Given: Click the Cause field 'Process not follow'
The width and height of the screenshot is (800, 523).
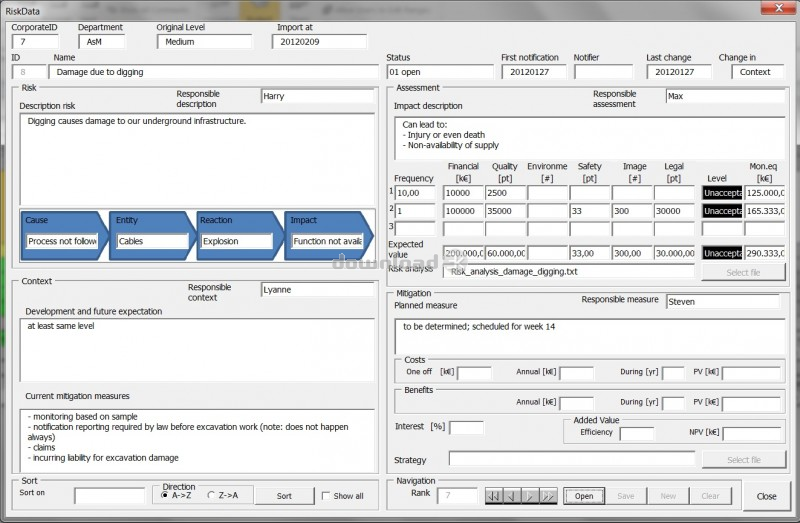Looking at the screenshot, I should (x=62, y=241).
